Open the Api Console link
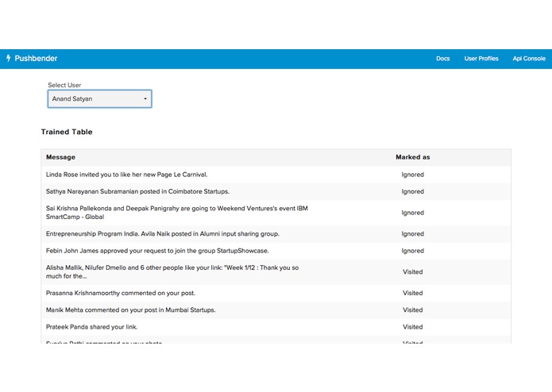The image size is (552, 392). [529, 59]
